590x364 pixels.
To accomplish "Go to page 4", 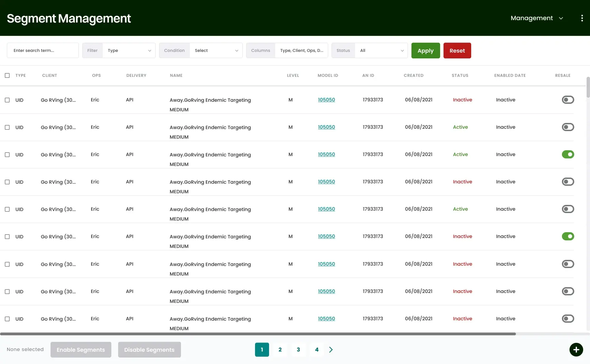I will (317, 350).
